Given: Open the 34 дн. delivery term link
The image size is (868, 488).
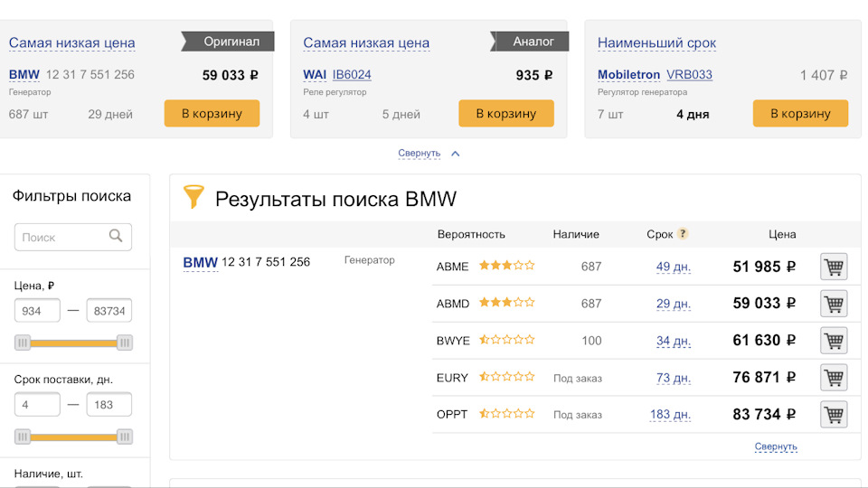Looking at the screenshot, I should coord(673,341).
